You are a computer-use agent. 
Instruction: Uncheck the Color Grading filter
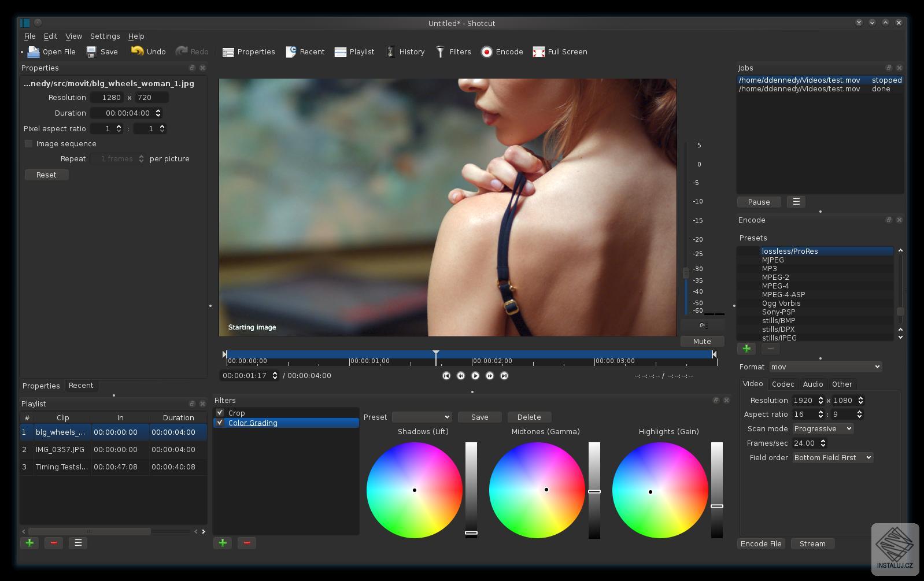(x=220, y=423)
